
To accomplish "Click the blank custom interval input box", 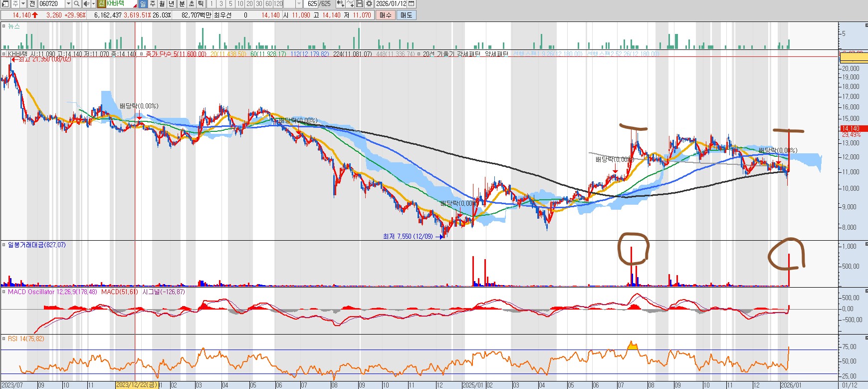I will pos(289,3).
